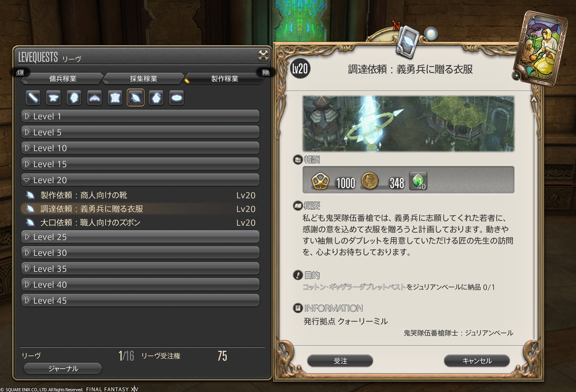Viewport: 576px width, 392px height.
Task: Select the Culinarian bread class icon
Action: click(x=177, y=98)
